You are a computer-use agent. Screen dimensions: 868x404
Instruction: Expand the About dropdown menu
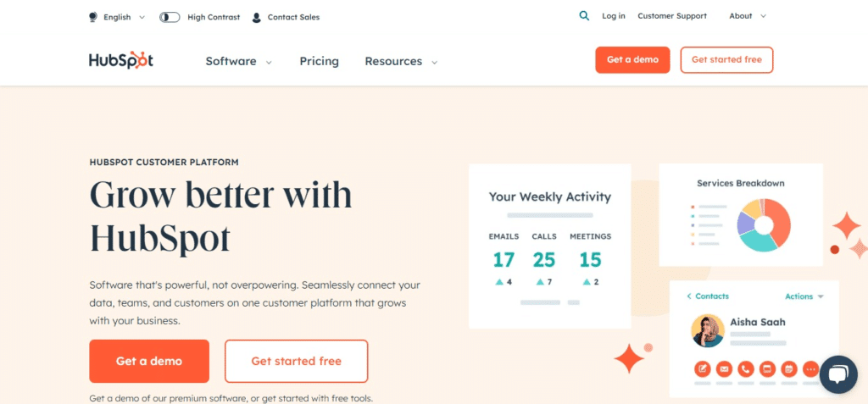coord(747,16)
